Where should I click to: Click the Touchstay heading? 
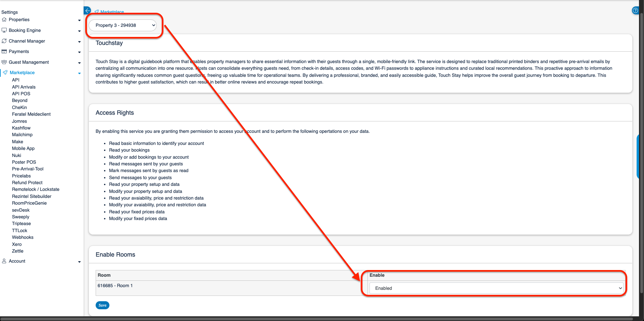tap(109, 43)
